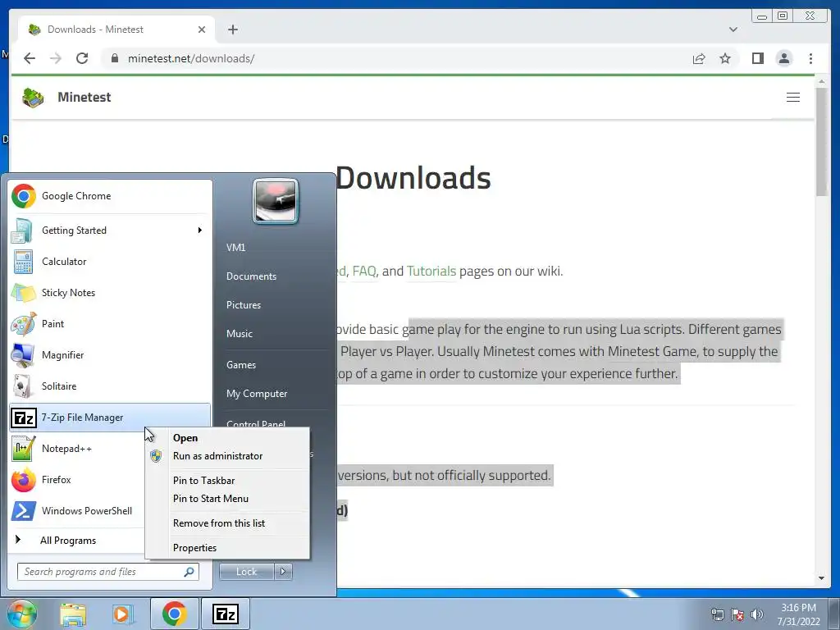Click the taskbar clock showing 3:16 PM
Viewport: 840px width, 630px height.
point(799,614)
